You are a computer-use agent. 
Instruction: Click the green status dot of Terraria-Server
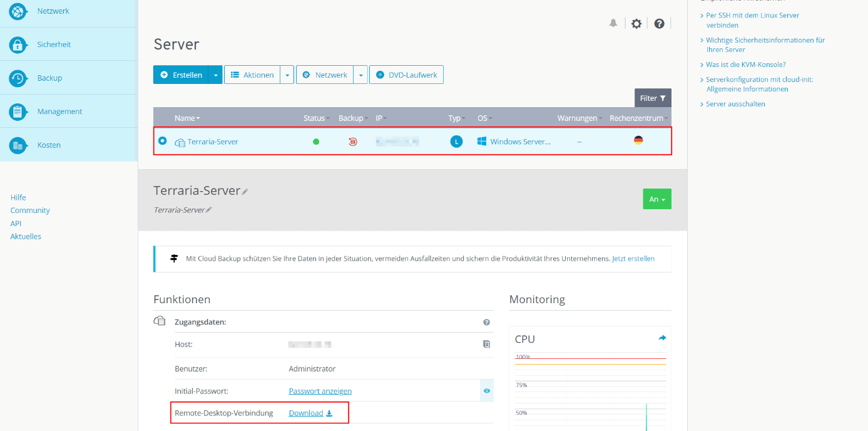pos(316,142)
